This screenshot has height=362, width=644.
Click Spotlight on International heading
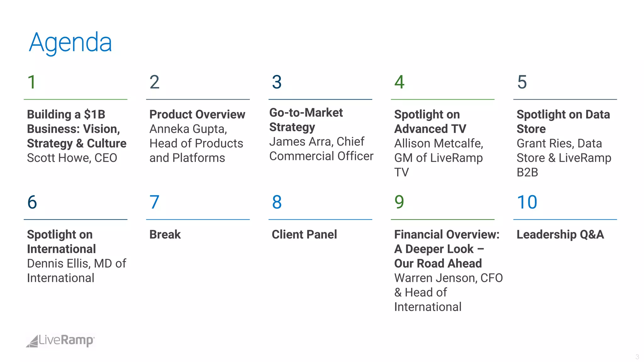pyautogui.click(x=61, y=242)
